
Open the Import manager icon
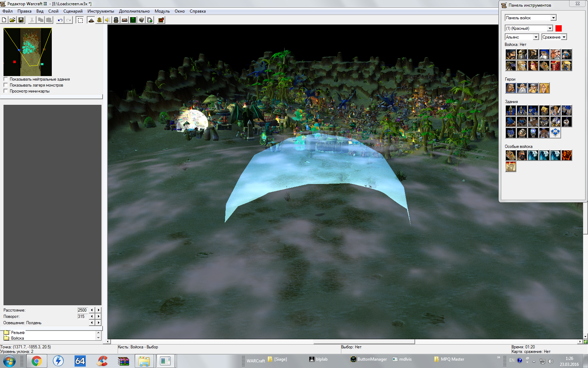coord(150,20)
